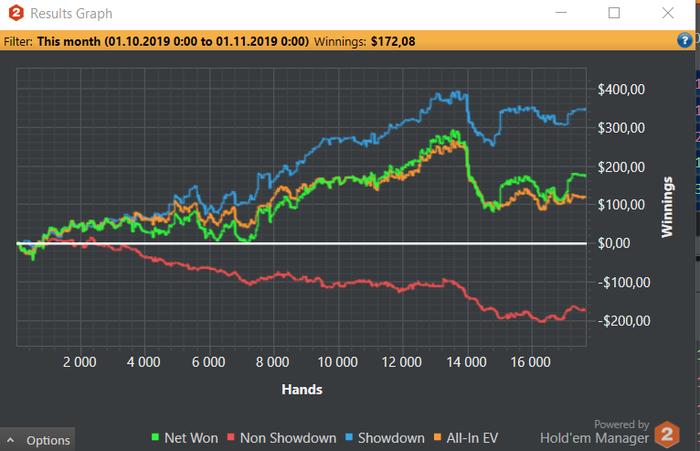700x451 pixels.
Task: Toggle the All-In EV orange legend swatch
Action: 438,437
